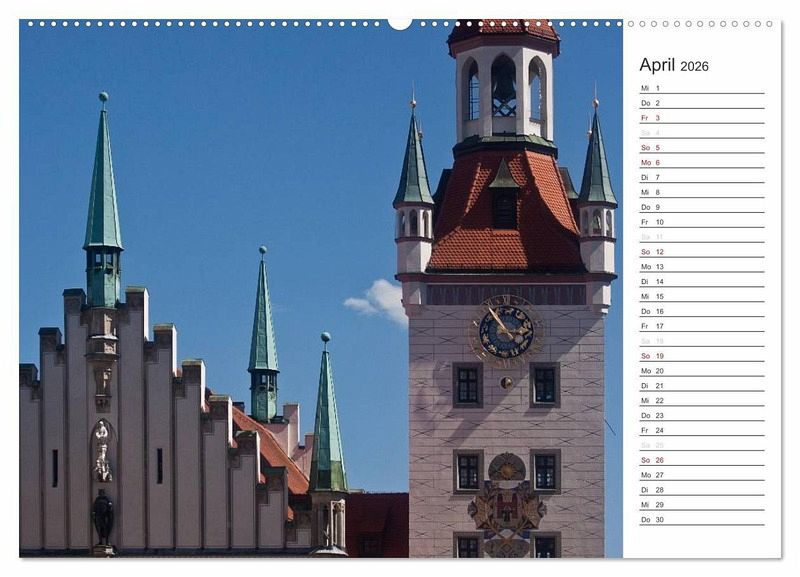The height and width of the screenshot is (577, 800).
Task: Select the red "Mo 6" day row
Action: click(702, 162)
